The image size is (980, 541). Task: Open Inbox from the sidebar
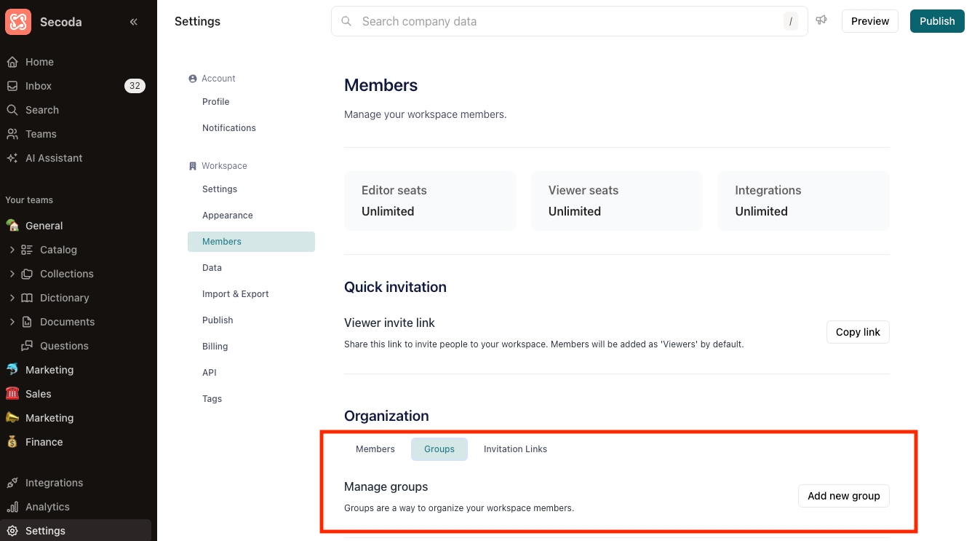tap(39, 86)
